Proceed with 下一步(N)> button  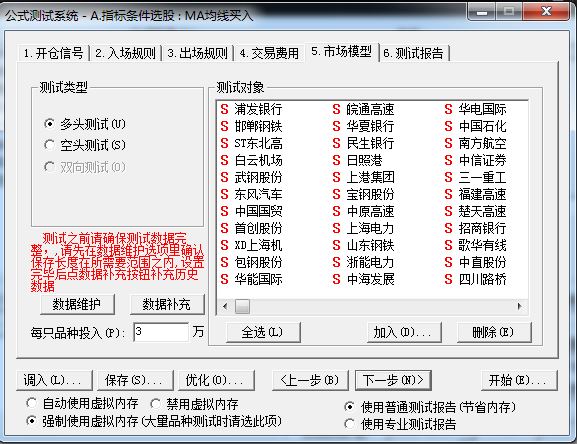(393, 380)
